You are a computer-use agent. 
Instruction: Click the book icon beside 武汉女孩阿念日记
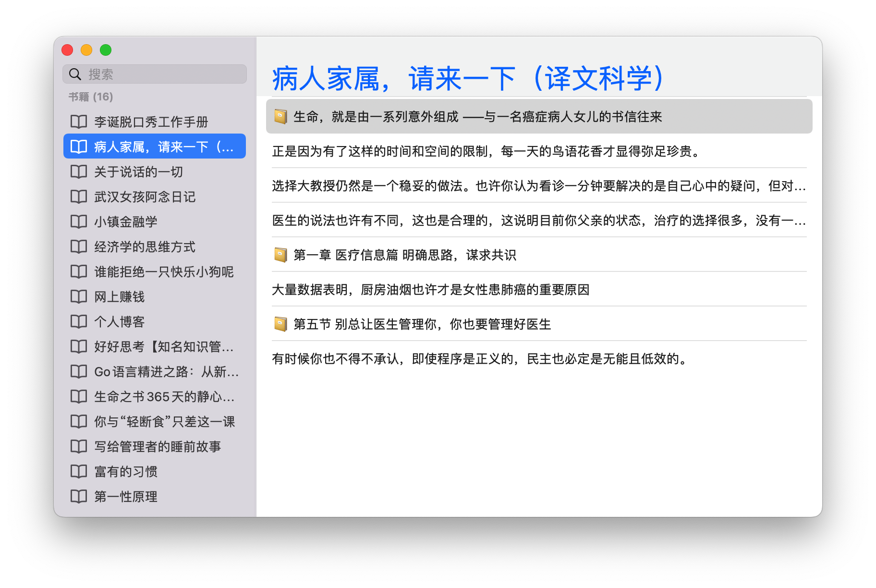(78, 196)
